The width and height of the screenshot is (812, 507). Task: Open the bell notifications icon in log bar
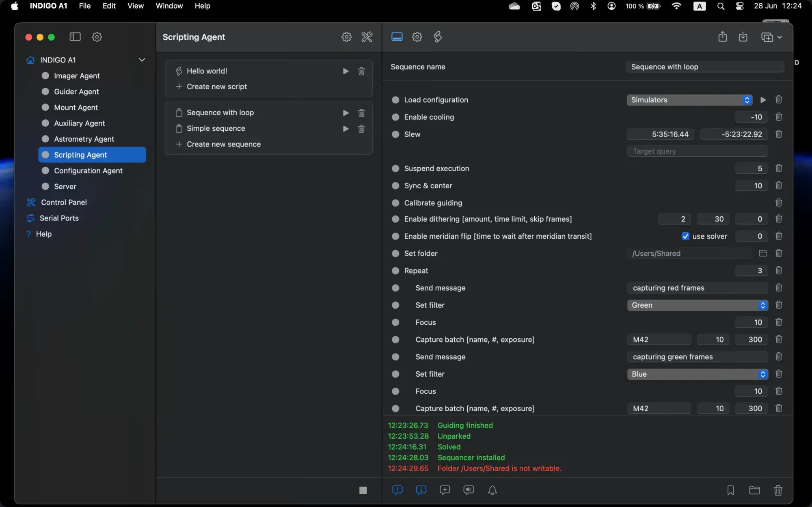[492, 490]
